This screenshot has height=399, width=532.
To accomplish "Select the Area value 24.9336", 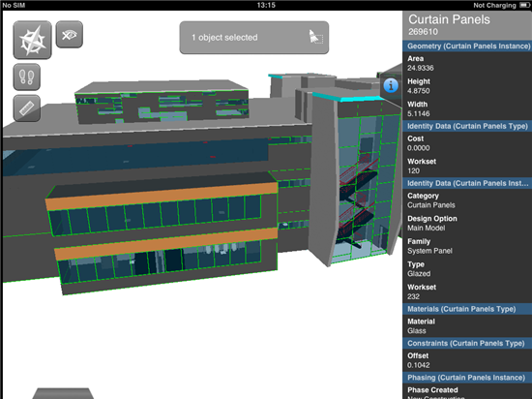I will point(421,68).
